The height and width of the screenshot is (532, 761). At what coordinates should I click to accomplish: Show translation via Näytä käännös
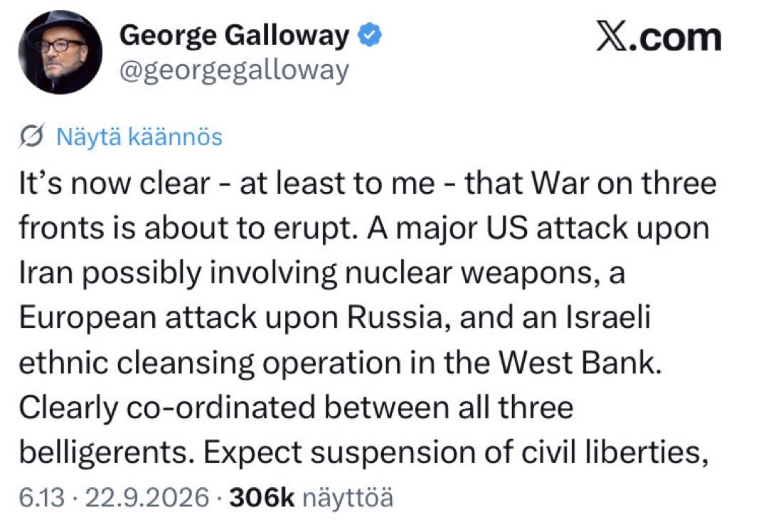point(139,137)
